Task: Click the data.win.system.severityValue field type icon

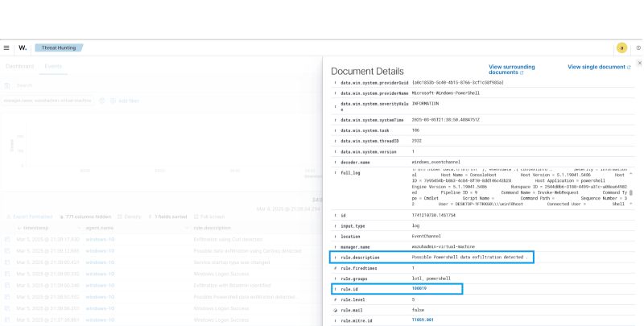Action: pyautogui.click(x=335, y=106)
